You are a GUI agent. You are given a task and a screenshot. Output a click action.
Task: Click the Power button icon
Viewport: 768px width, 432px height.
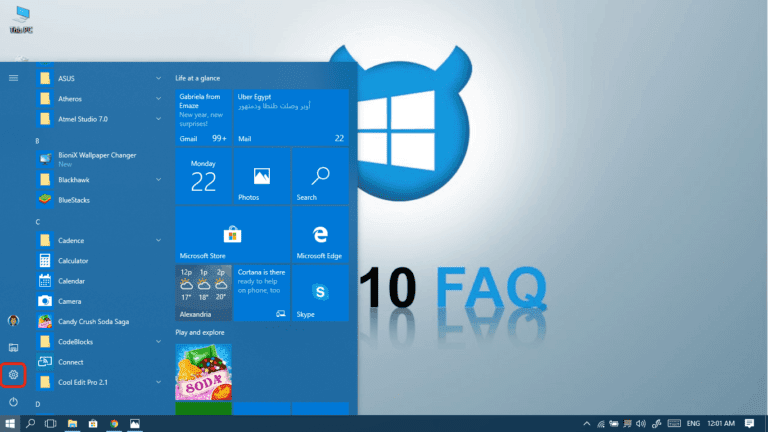point(13,402)
